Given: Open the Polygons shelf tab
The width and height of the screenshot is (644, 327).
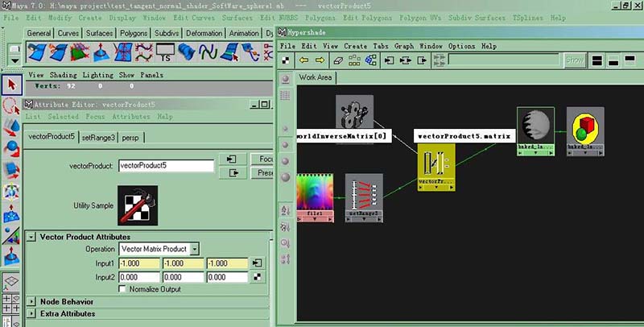Looking at the screenshot, I should [x=134, y=33].
